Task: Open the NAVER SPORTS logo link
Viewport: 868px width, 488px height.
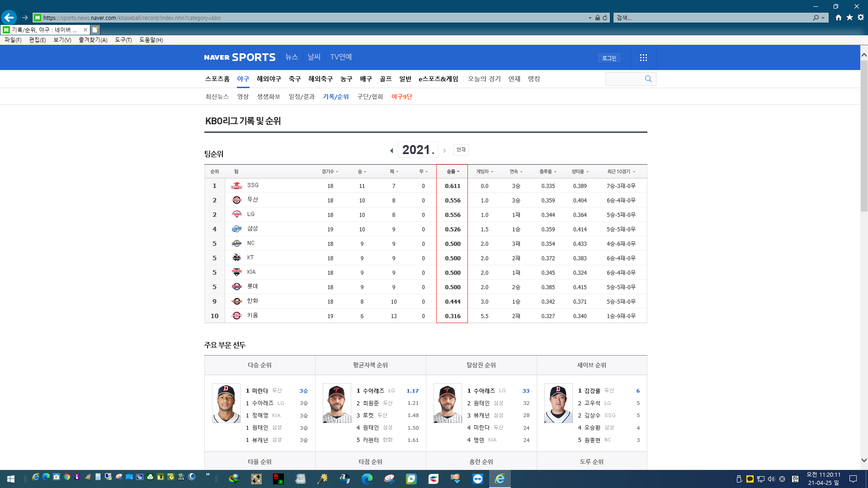Action: [240, 57]
